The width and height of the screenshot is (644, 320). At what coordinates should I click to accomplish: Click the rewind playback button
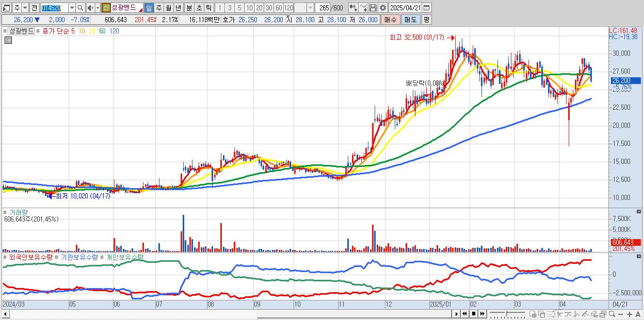[464, 314]
